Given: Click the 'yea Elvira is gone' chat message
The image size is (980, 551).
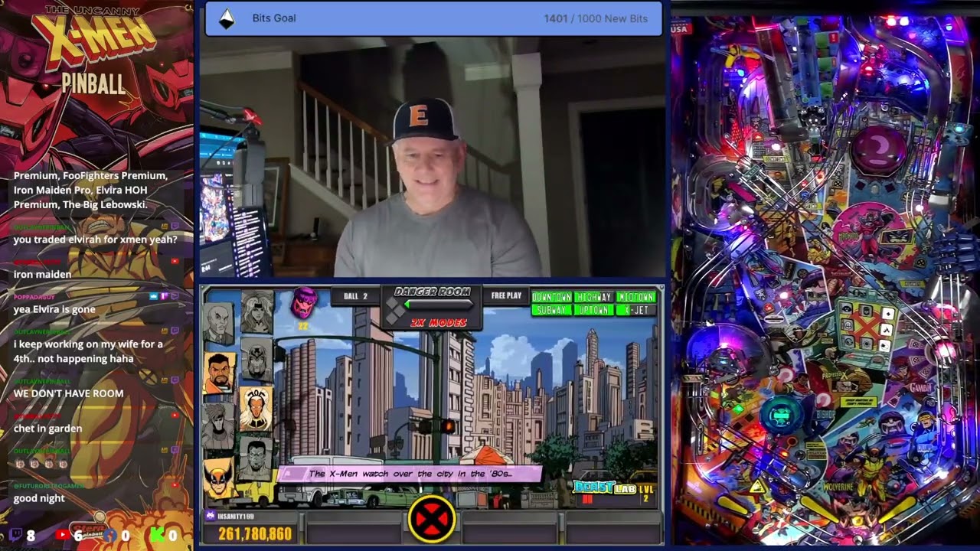Looking at the screenshot, I should [54, 309].
